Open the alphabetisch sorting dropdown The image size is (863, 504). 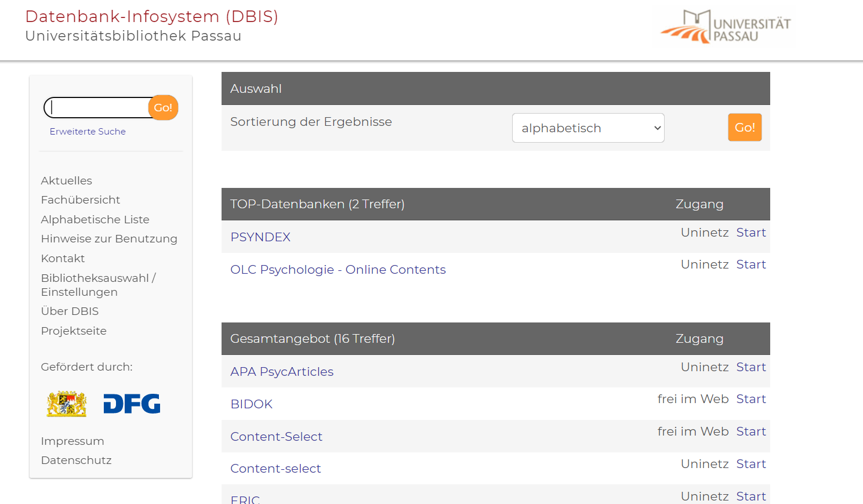click(x=588, y=128)
